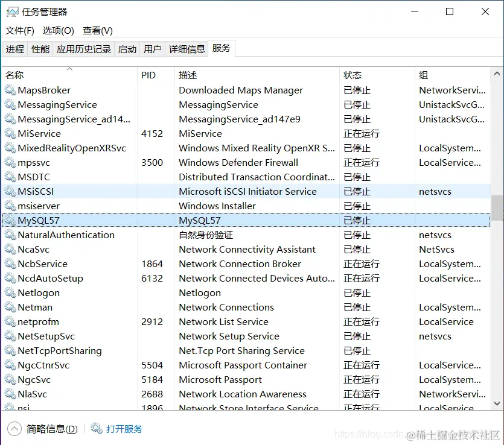The width and height of the screenshot is (504, 445).
Task: Switch to the 进程 tab
Action: pyautogui.click(x=14, y=49)
